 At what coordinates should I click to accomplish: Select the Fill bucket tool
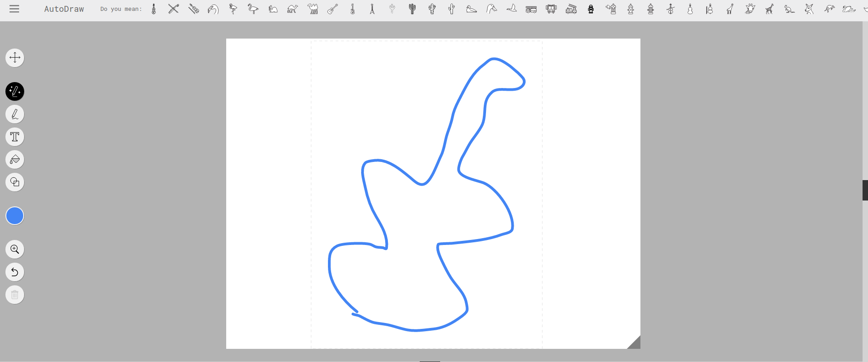[15, 160]
